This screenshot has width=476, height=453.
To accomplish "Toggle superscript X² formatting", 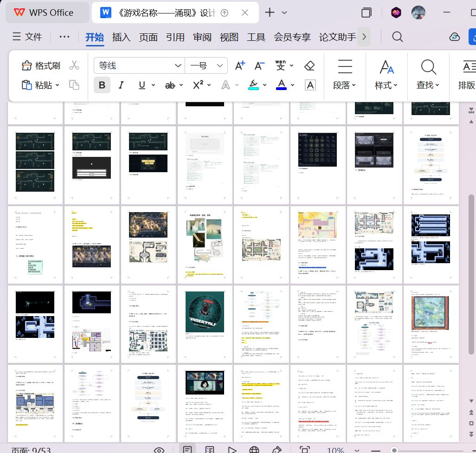I will point(198,85).
